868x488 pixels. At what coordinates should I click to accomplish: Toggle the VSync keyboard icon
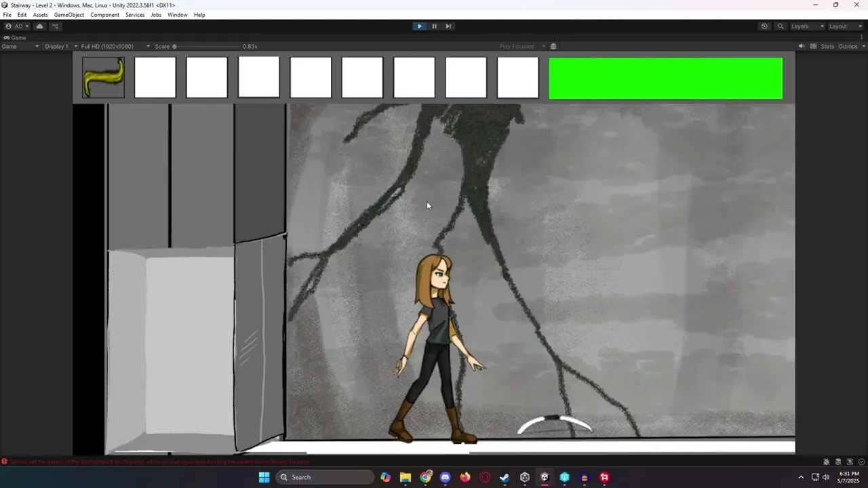813,46
